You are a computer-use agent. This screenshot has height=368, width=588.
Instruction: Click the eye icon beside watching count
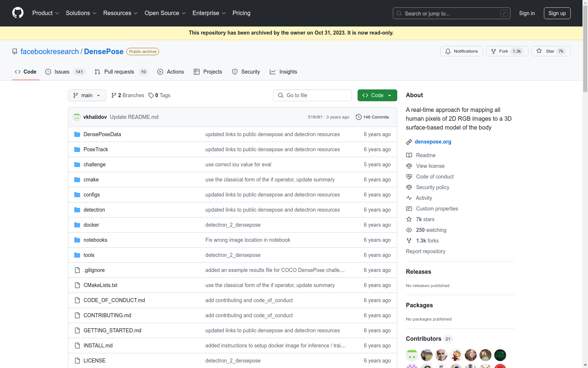(x=409, y=230)
